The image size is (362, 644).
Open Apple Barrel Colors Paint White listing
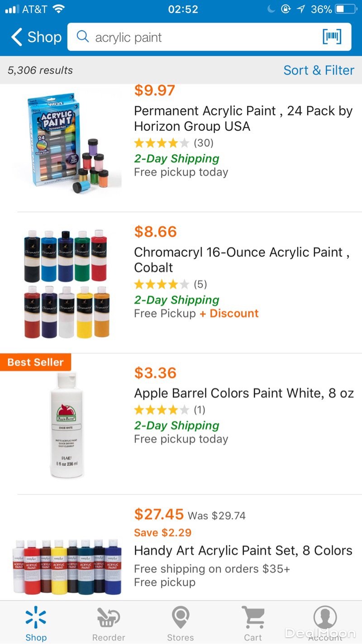244,393
